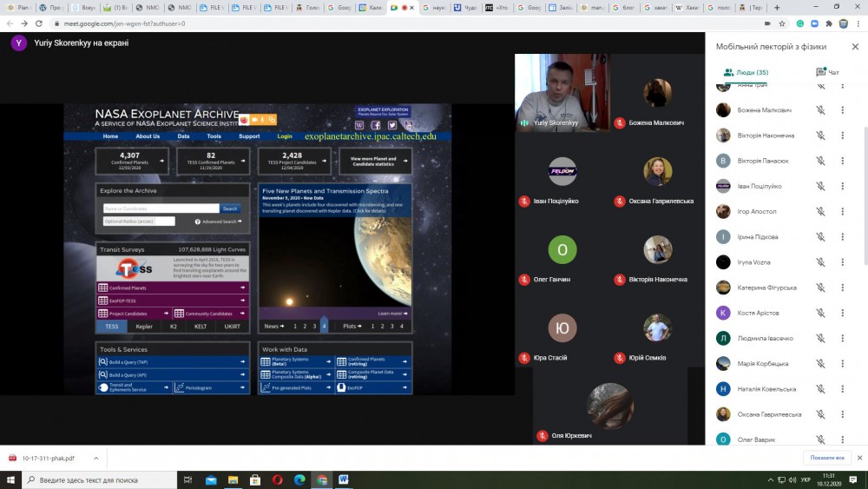Open Task View on taskbar
Screen dimensions: 868x489
coord(187,479)
